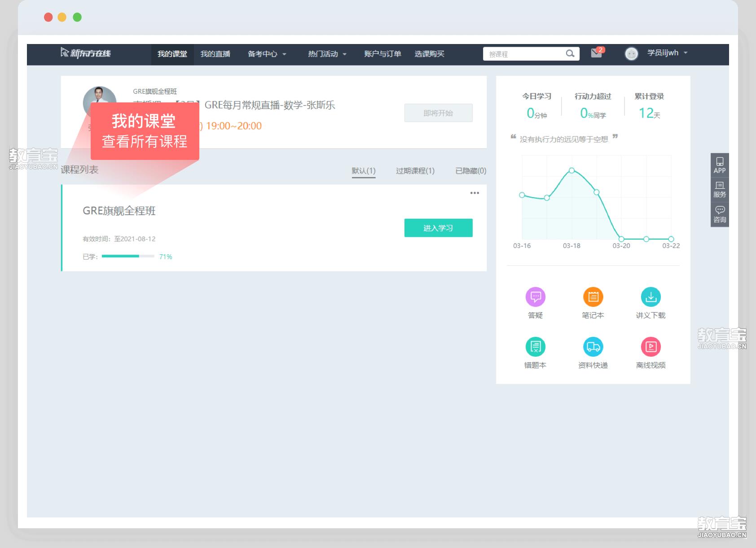Image resolution: width=756 pixels, height=548 pixels.
Task: Open the mail notifications envelope icon
Action: pyautogui.click(x=596, y=53)
